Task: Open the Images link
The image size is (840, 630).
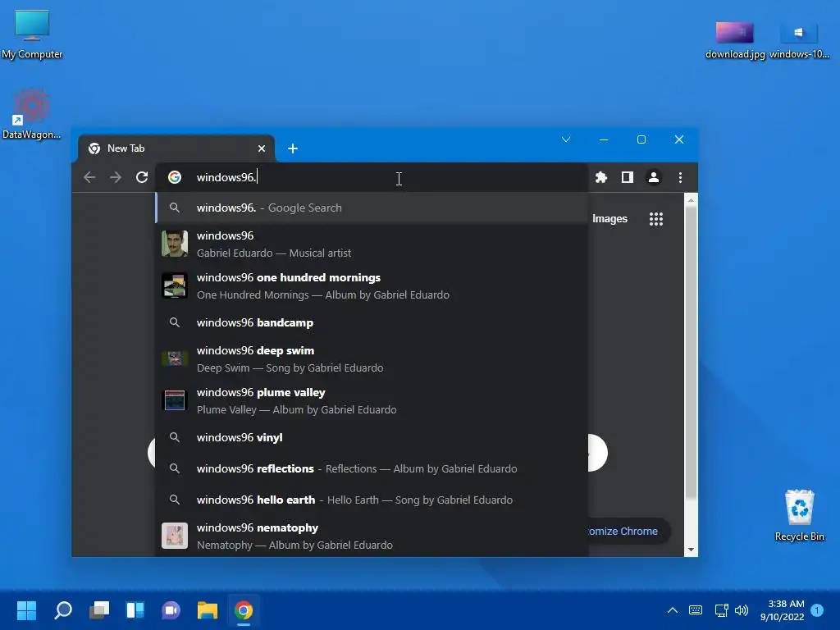Action: [609, 218]
